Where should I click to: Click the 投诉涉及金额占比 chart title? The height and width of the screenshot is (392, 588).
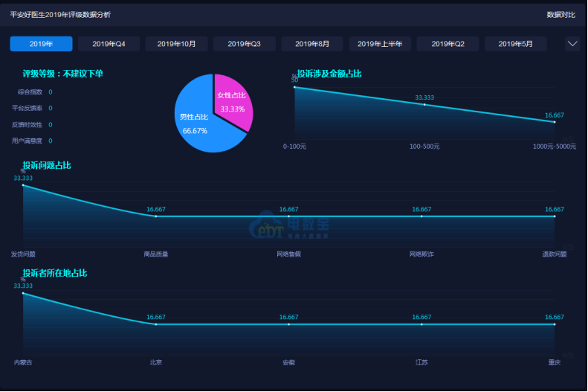329,74
